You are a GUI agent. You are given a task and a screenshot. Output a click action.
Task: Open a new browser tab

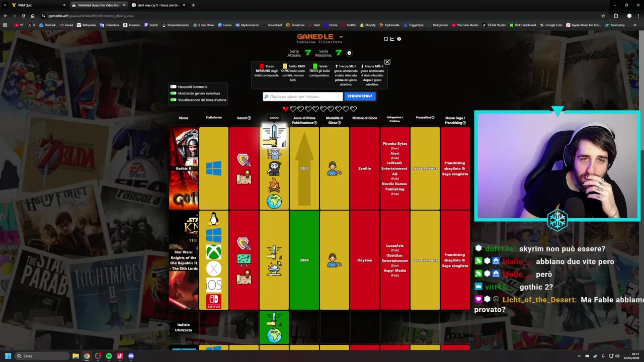(x=193, y=5)
